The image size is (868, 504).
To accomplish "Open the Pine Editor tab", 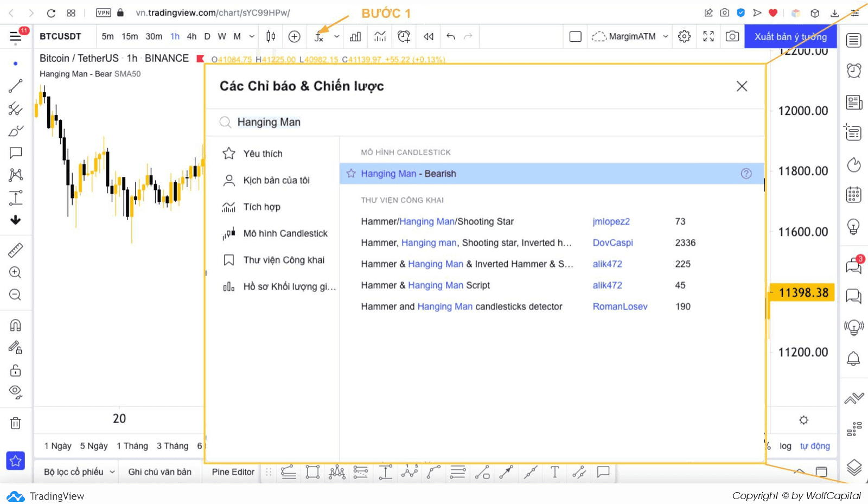I will [x=233, y=472].
